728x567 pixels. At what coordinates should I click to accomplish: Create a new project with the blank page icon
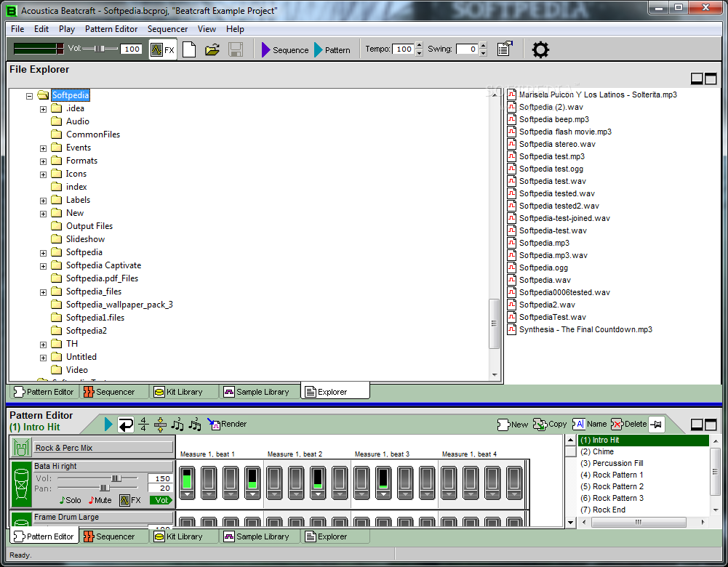pos(189,49)
